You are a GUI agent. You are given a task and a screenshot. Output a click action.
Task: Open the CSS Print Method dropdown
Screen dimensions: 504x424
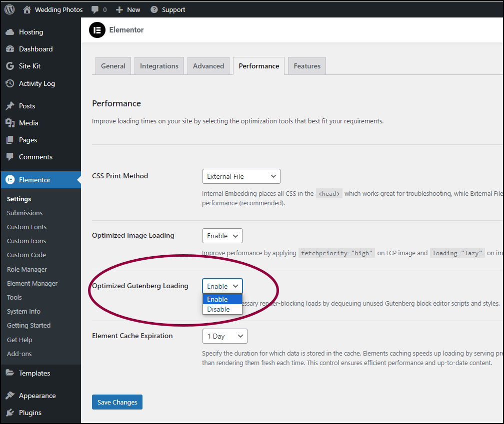[x=241, y=176]
